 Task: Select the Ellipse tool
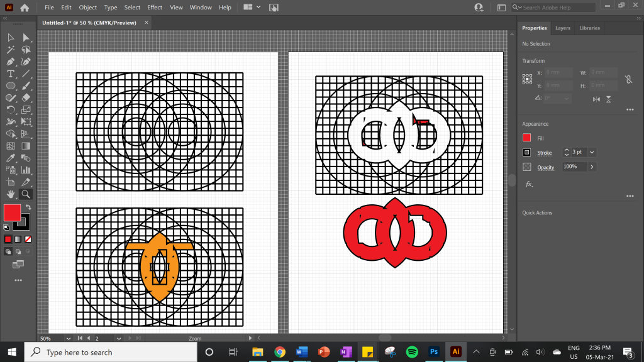click(11, 85)
